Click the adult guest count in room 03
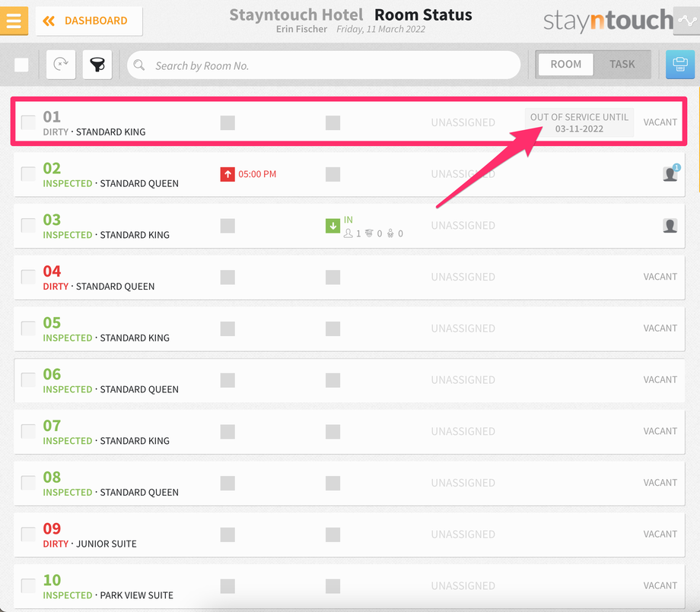This screenshot has width=700, height=612. pos(352,233)
